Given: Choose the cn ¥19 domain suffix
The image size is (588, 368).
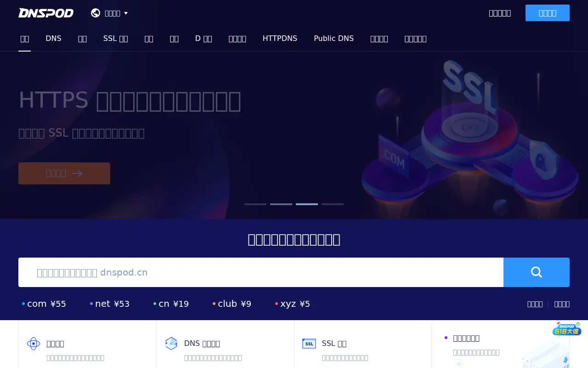Looking at the screenshot, I should (x=171, y=304).
